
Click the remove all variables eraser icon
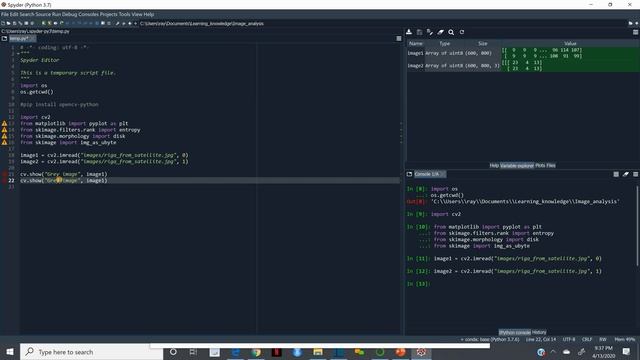(x=440, y=32)
